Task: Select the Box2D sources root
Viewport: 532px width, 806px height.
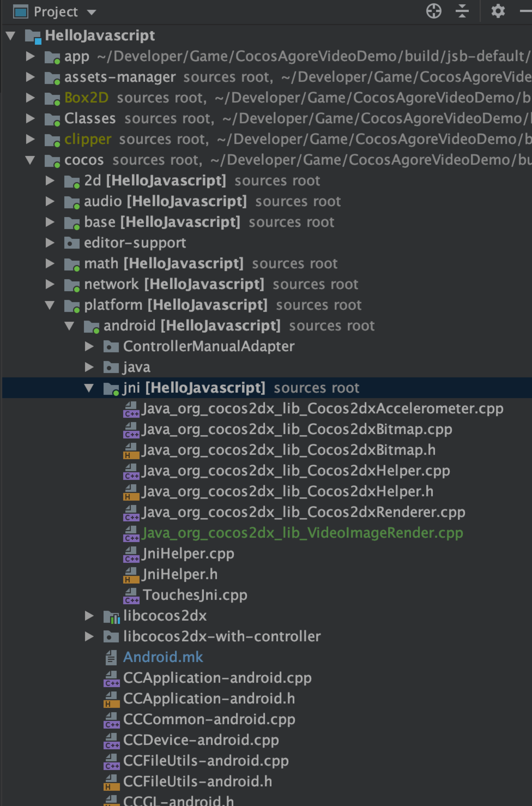Action: 86,98
